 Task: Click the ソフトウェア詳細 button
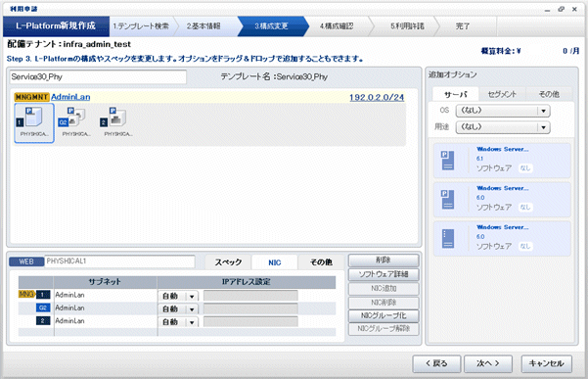384,274
